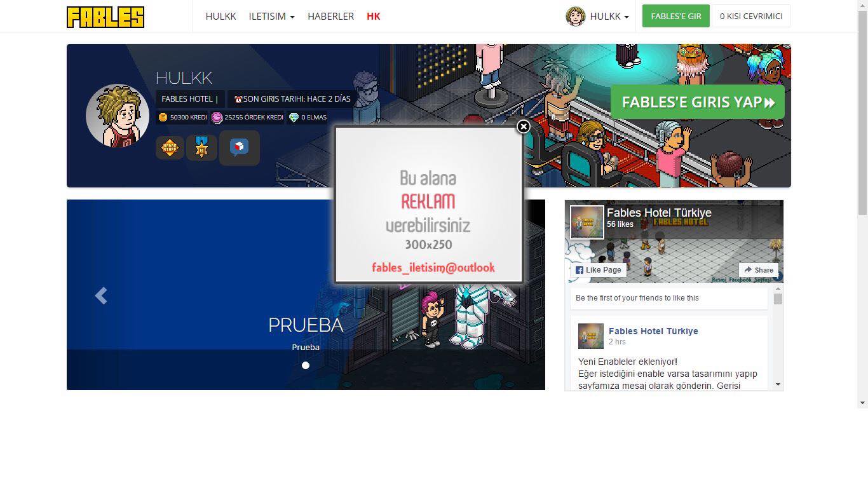The height and width of the screenshot is (488, 868).
Task: Select the carousel slide indicator dot
Action: pos(306,365)
